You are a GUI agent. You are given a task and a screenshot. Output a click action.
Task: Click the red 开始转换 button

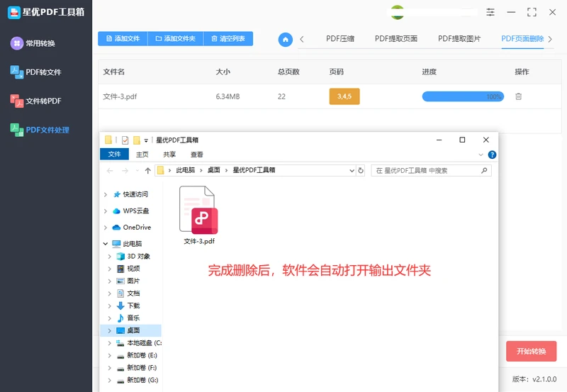[531, 351]
